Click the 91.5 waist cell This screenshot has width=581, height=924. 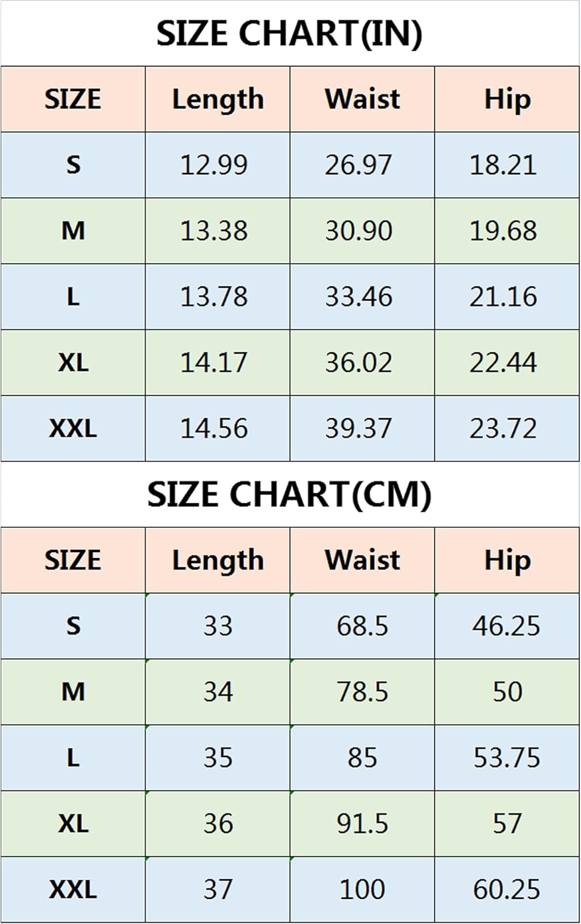point(362,824)
